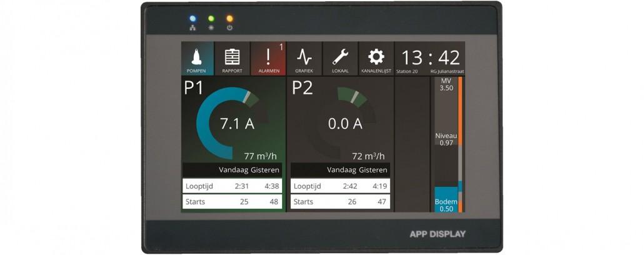644x255 pixels.
Task: Open Kanalenlijst gear settings
Action: pos(376,59)
